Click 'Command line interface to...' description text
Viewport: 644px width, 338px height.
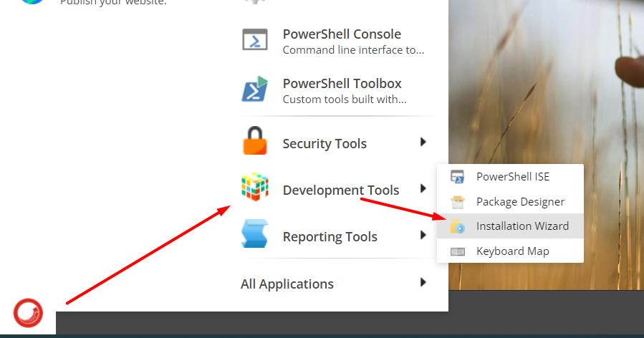[353, 50]
